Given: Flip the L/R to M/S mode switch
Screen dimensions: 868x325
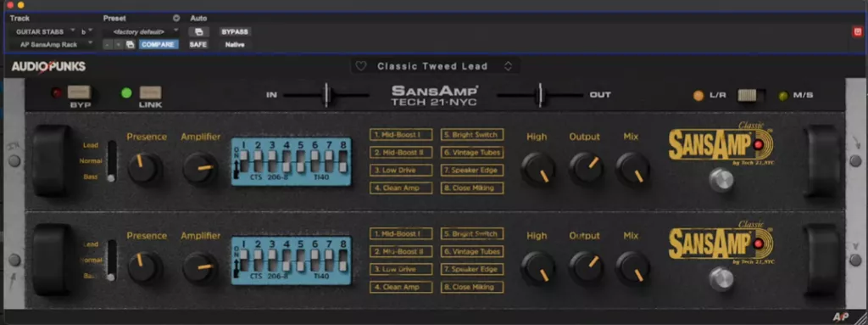Looking at the screenshot, I should click(x=751, y=95).
